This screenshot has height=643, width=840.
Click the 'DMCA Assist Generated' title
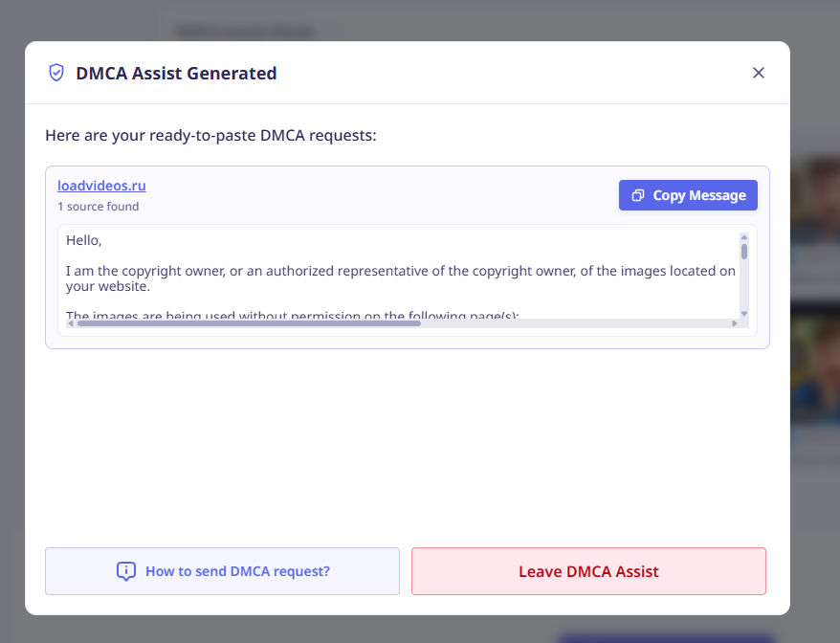pyautogui.click(x=176, y=73)
